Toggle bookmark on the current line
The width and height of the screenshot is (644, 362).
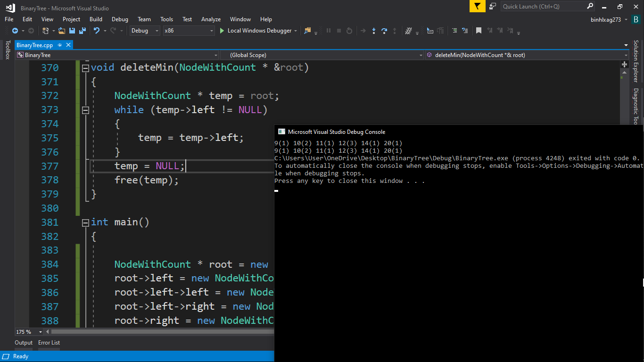[479, 31]
